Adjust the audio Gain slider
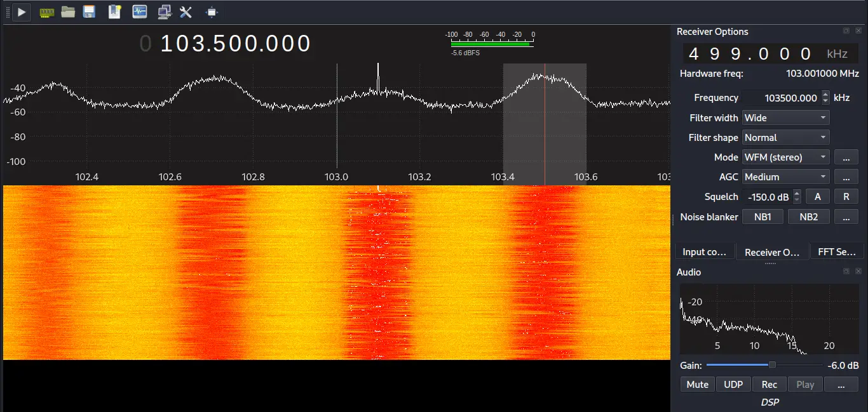Screen dimensions: 868x412 coord(771,365)
